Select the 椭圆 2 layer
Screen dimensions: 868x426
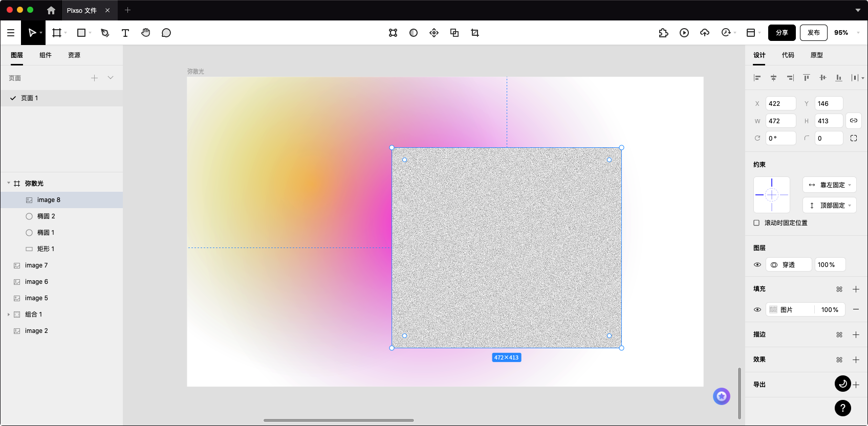click(61, 216)
